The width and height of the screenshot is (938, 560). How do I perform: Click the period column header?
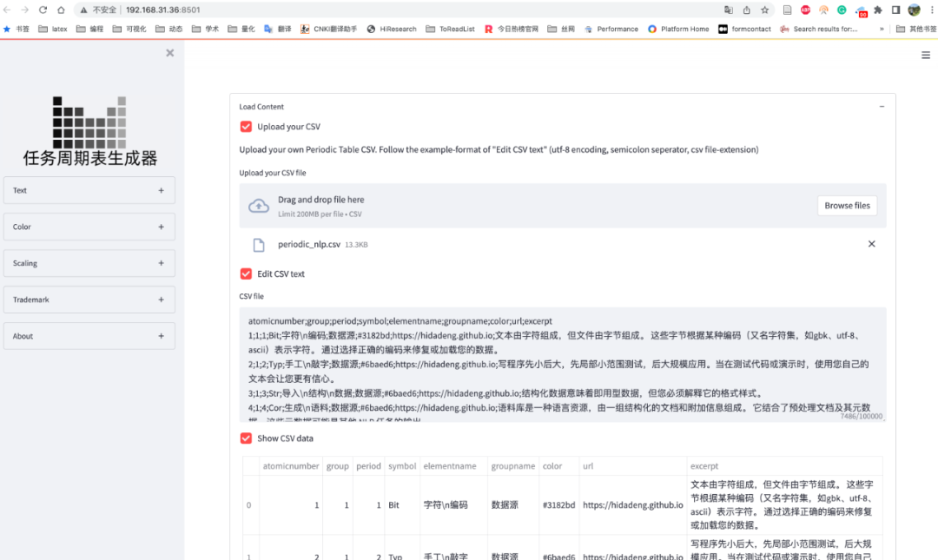tap(368, 466)
